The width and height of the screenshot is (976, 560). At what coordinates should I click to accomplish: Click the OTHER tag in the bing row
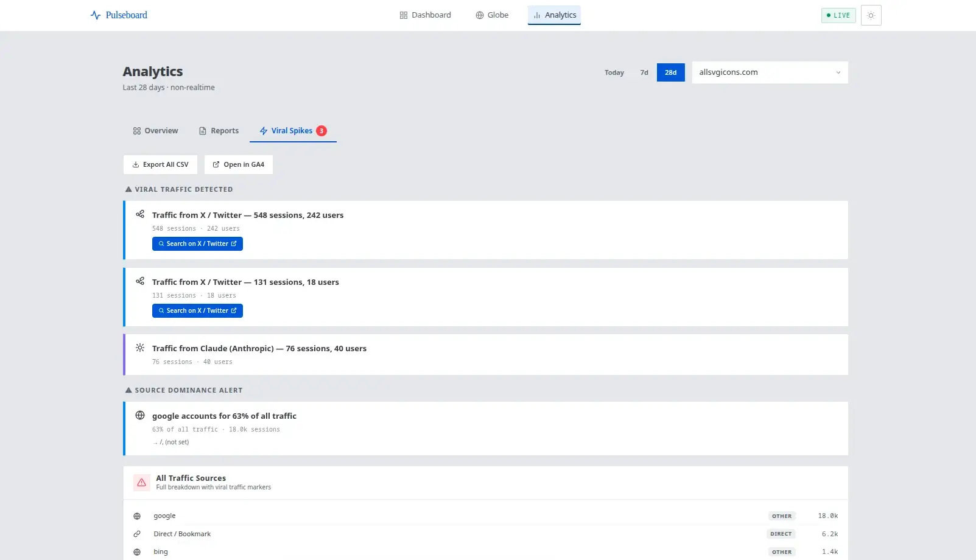coord(782,552)
